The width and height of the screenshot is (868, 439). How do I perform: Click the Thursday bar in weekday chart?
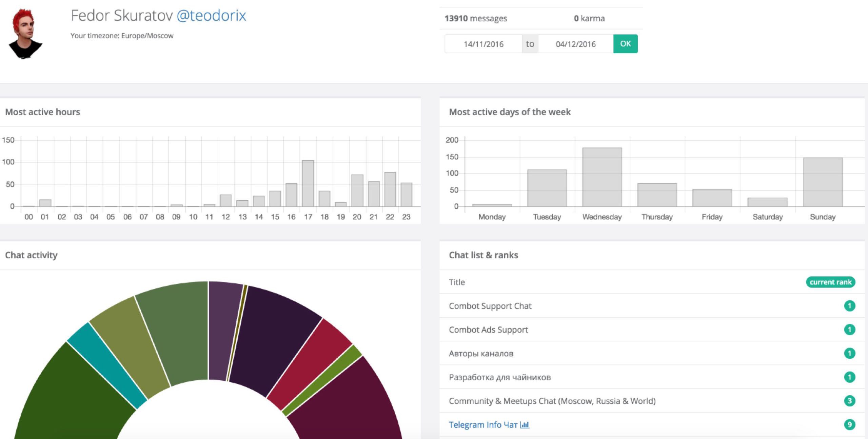click(x=657, y=195)
